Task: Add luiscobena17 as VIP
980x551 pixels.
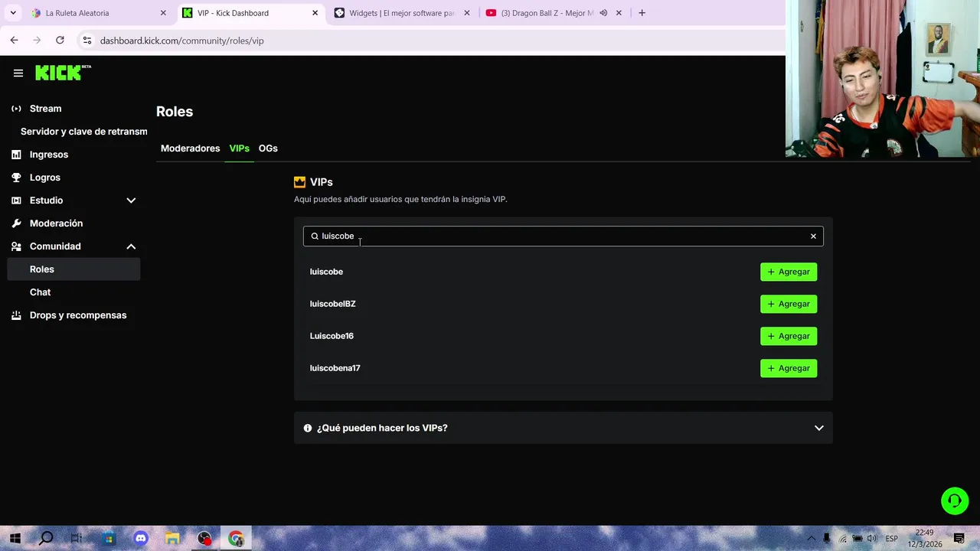Action: (789, 368)
